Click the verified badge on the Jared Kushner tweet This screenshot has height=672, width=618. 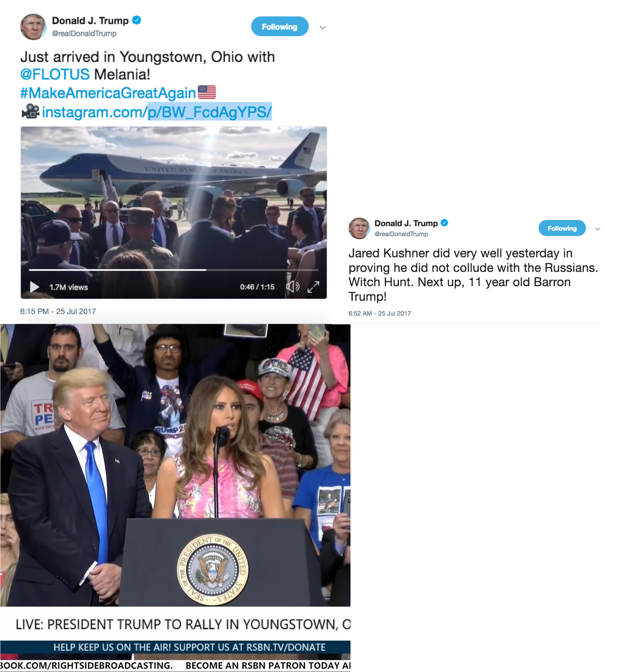[445, 223]
